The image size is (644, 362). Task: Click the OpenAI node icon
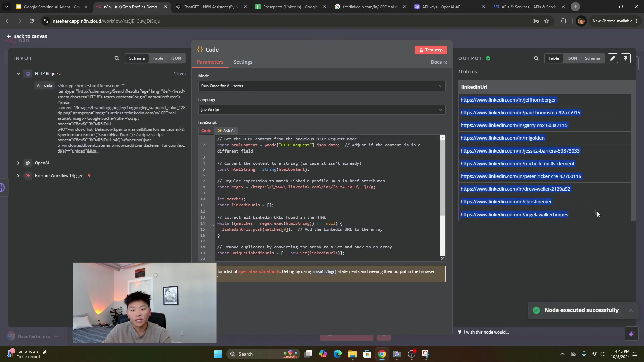28,163
